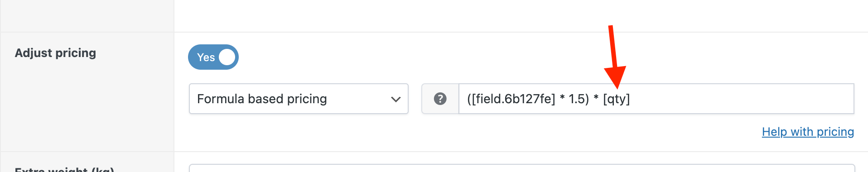Toggle the Adjust pricing switch off
This screenshot has height=172, width=868.
tap(213, 57)
